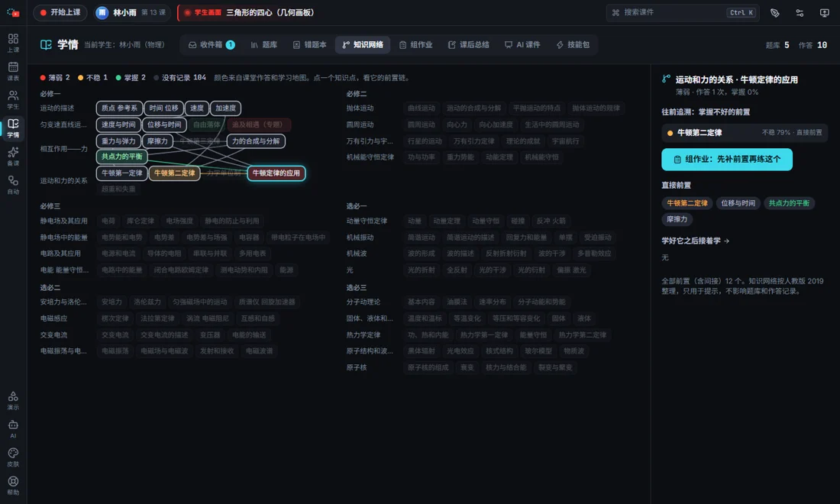Select 质点 参考系 node

click(x=119, y=108)
